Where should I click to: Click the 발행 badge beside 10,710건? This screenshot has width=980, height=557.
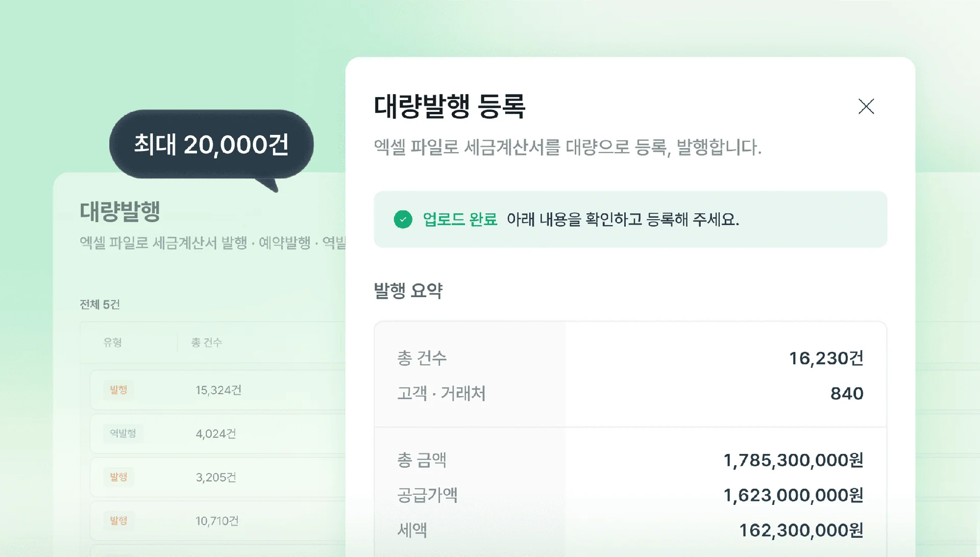[x=118, y=521]
